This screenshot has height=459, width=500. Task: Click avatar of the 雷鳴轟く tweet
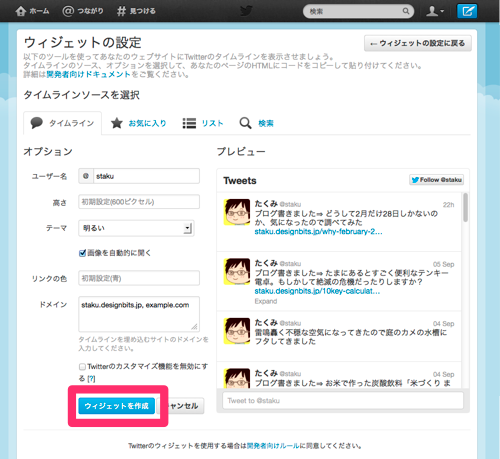click(237, 331)
